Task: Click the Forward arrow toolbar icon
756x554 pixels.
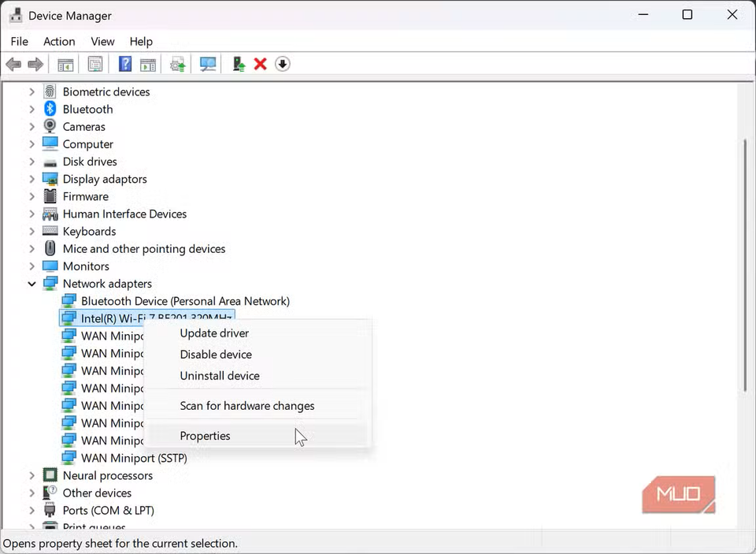Action: coord(35,64)
